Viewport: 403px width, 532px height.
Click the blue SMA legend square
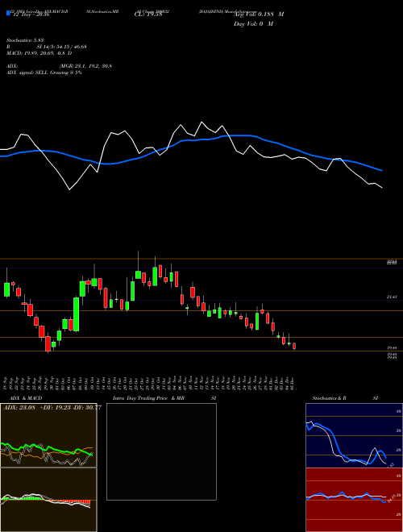tap(8, 13)
